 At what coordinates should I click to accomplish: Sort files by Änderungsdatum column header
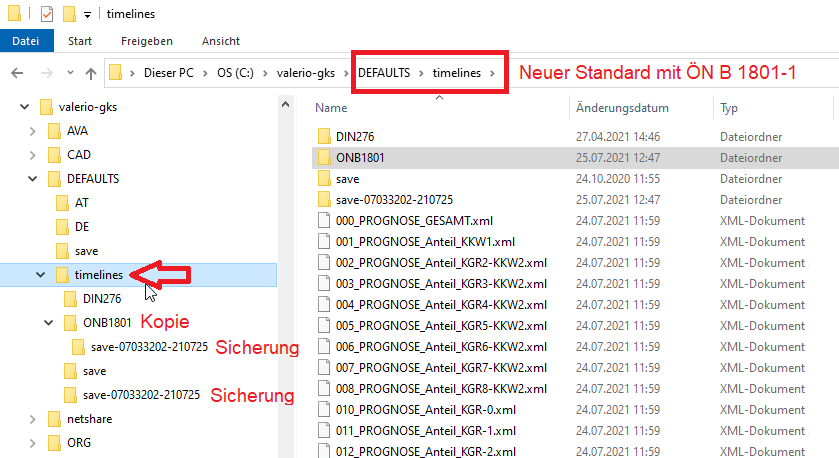pyautogui.click(x=621, y=108)
